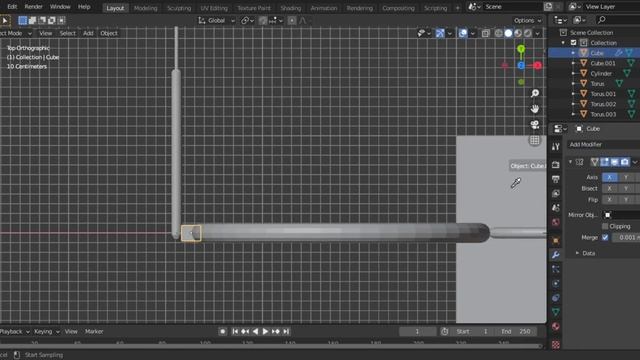Jump to the timeline start frame button
Screen dimensions: 640x360
click(235, 332)
